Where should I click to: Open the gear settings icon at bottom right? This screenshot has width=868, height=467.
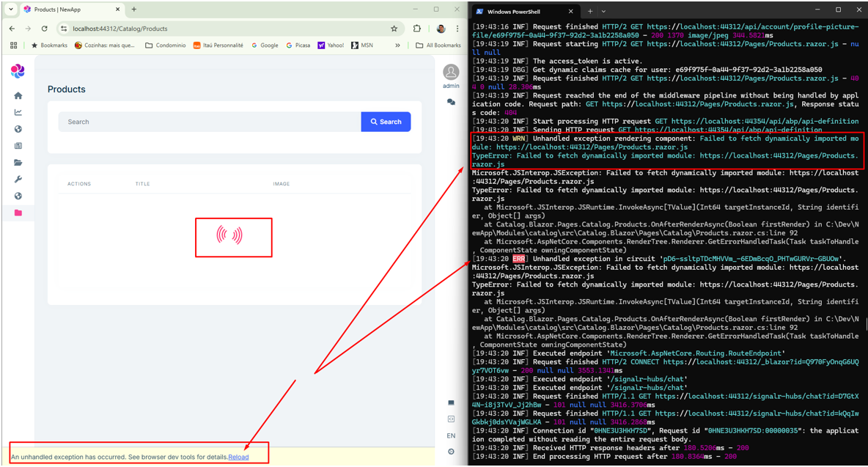(x=451, y=452)
